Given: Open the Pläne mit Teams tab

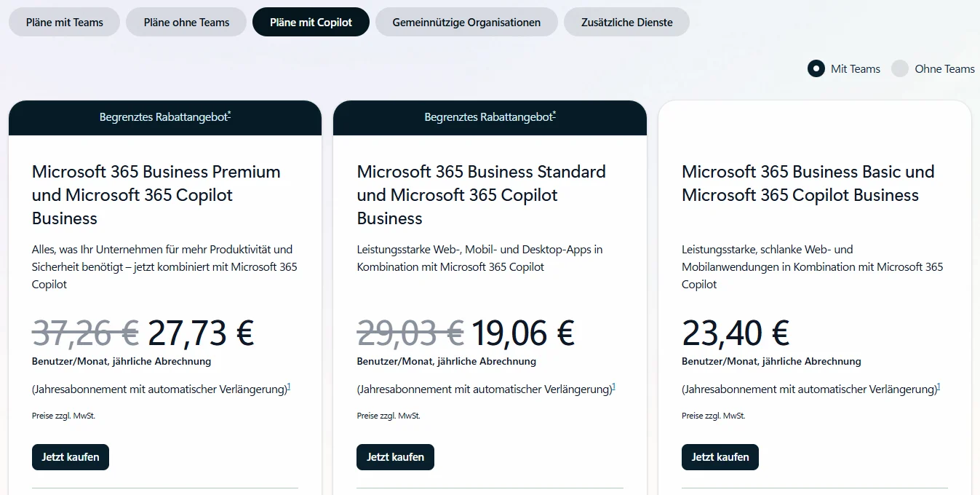Looking at the screenshot, I should 65,22.
